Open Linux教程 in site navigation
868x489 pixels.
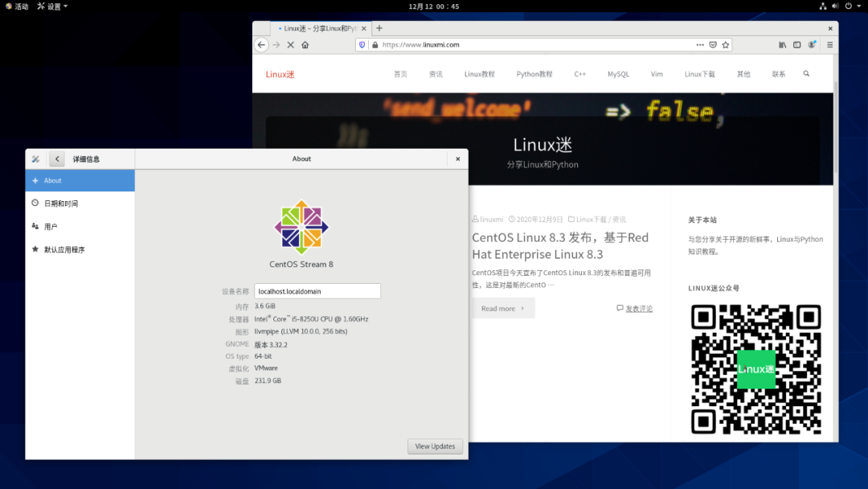pyautogui.click(x=479, y=74)
